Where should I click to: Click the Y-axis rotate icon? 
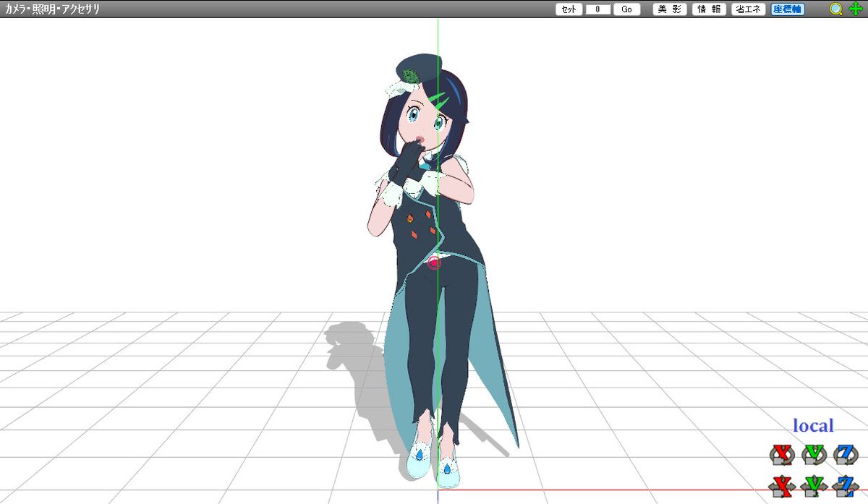[x=814, y=454]
